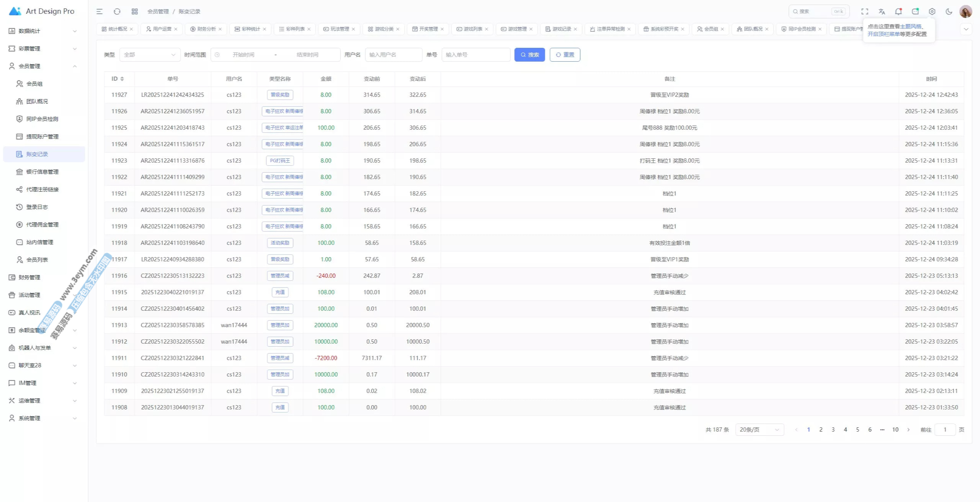Open notifications bell icon

[x=898, y=11]
